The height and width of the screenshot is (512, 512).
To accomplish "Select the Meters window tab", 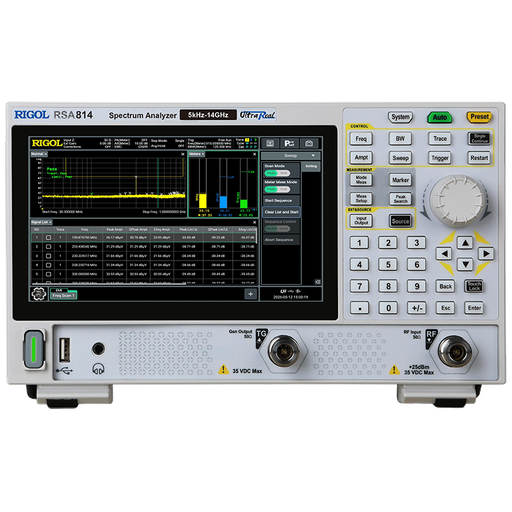I will tap(197, 154).
